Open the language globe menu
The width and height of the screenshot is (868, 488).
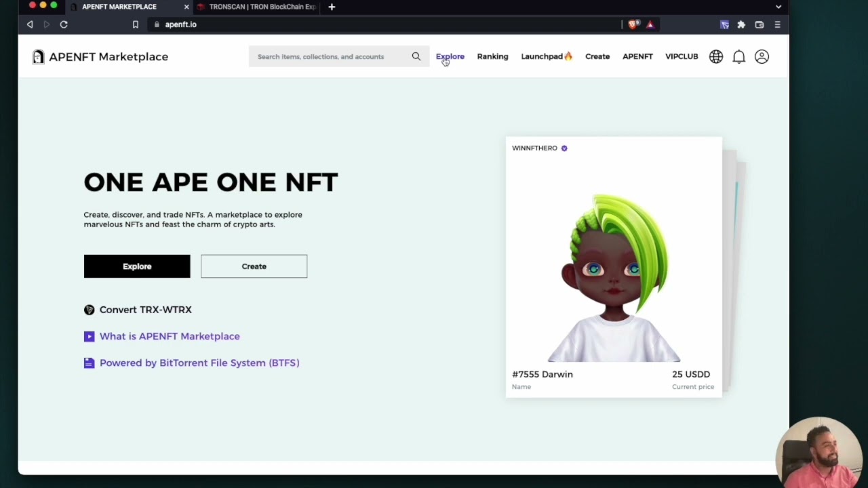716,57
